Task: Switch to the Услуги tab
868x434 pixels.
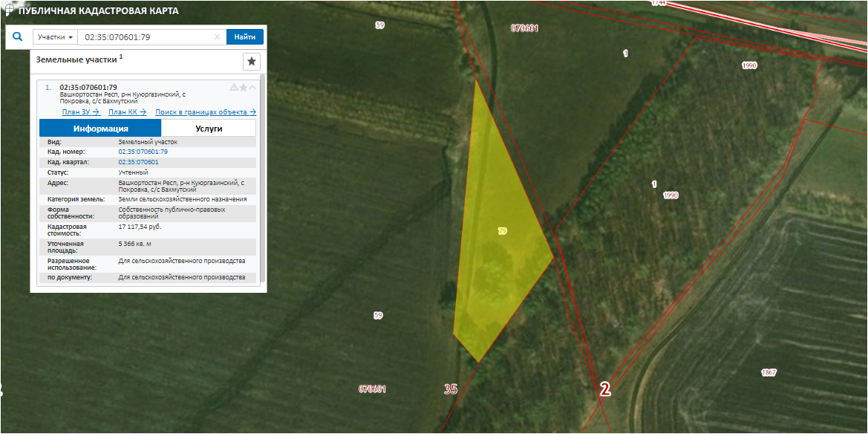Action: pyautogui.click(x=209, y=129)
